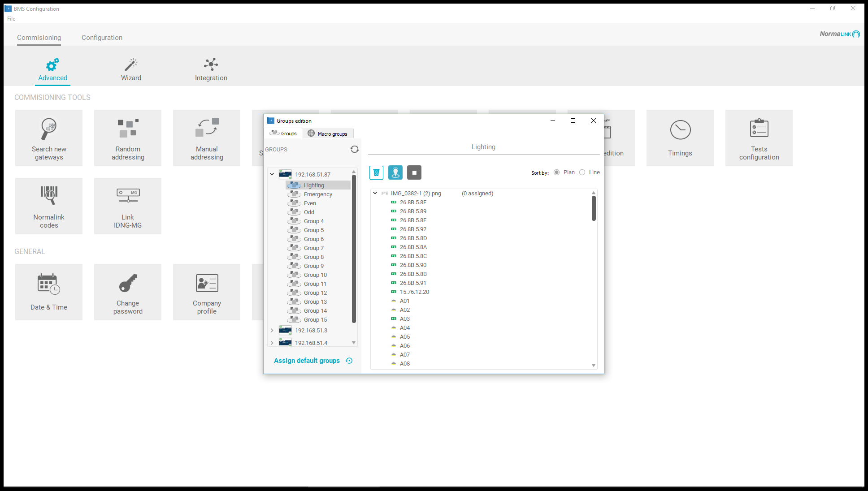
Task: Open the Random addressing tool
Action: pyautogui.click(x=128, y=138)
